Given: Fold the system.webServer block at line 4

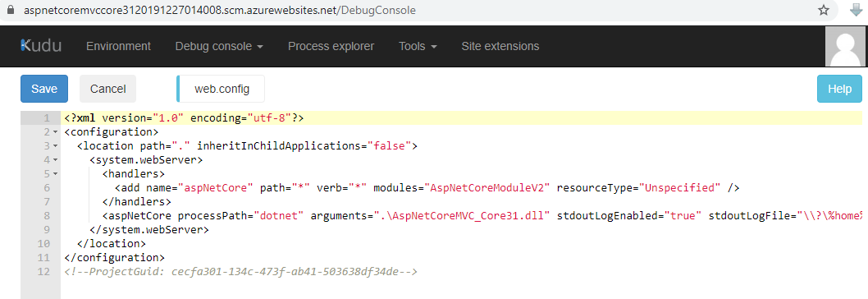Looking at the screenshot, I should click(x=55, y=160).
